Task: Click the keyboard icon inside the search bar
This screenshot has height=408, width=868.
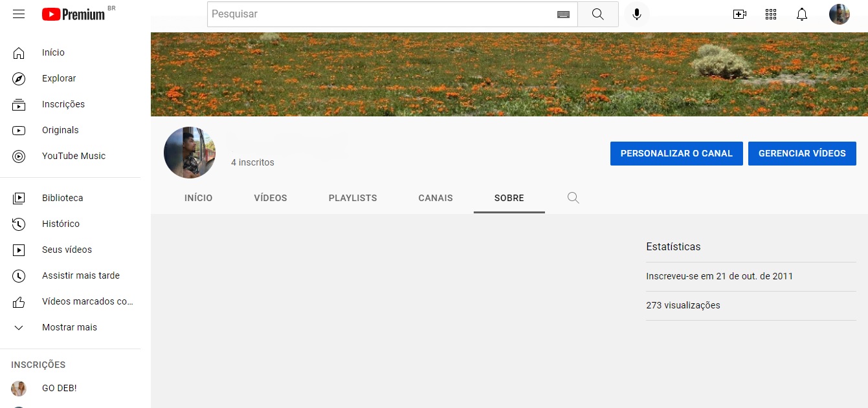Action: pos(563,14)
